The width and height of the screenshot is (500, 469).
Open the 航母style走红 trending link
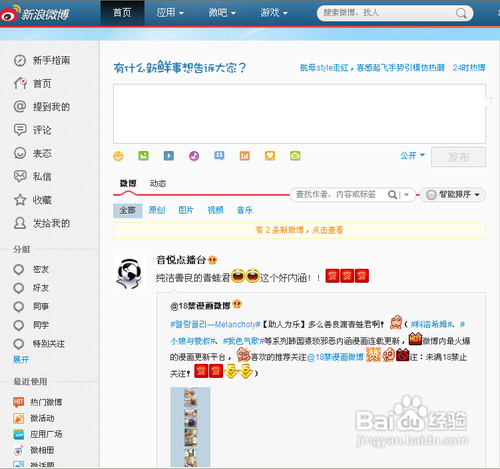(372, 68)
